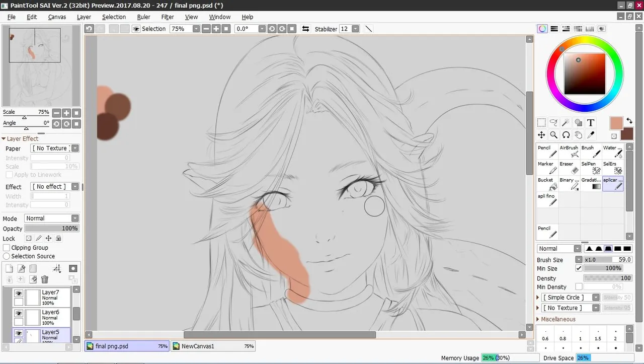Choose the Move tool
The width and height of the screenshot is (644, 364).
tap(541, 135)
